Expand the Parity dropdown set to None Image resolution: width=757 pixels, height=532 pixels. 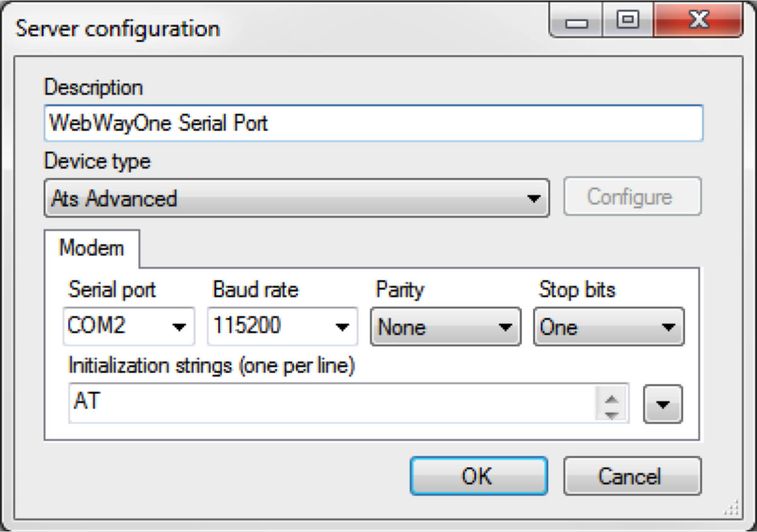click(x=445, y=327)
